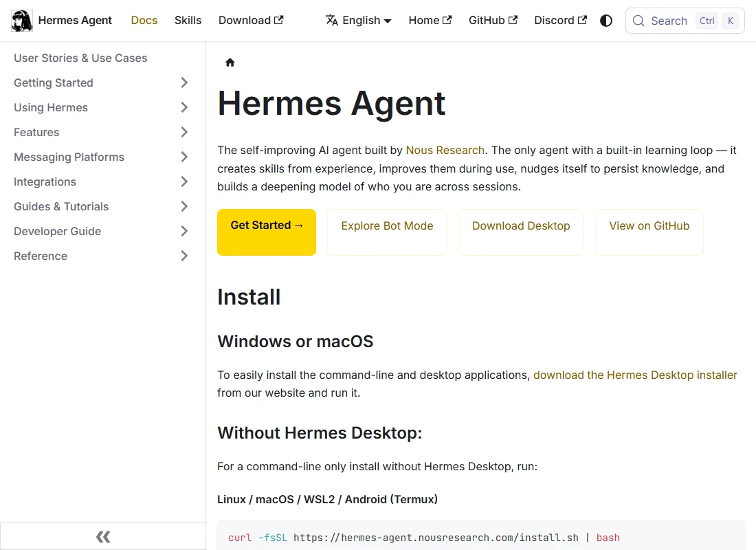Click the search magnifier icon

click(638, 21)
